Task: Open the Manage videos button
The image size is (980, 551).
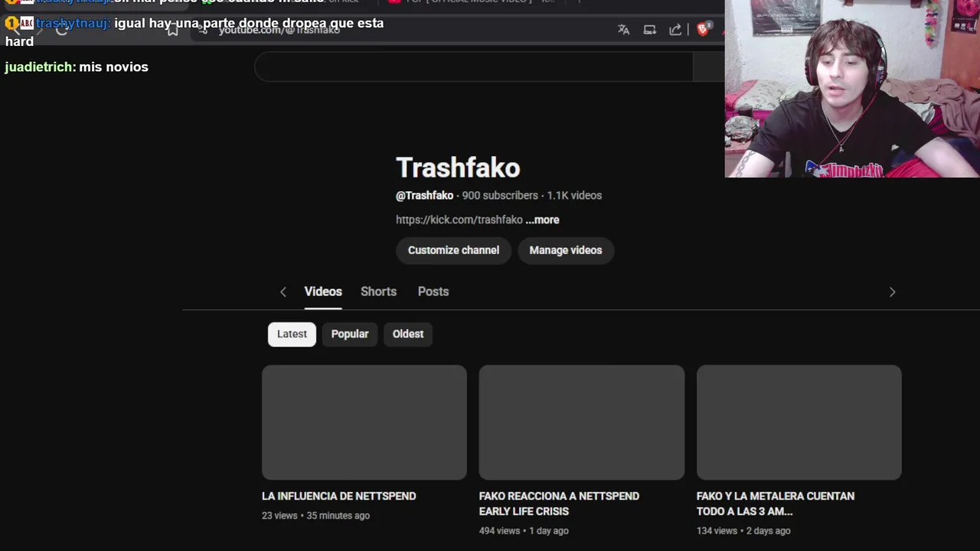Action: (566, 250)
